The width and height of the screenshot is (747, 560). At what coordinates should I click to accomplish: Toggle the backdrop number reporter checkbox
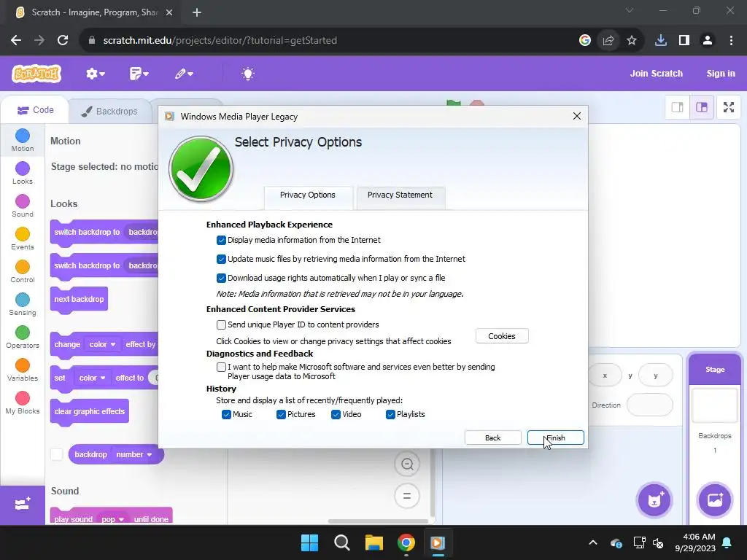coord(57,454)
